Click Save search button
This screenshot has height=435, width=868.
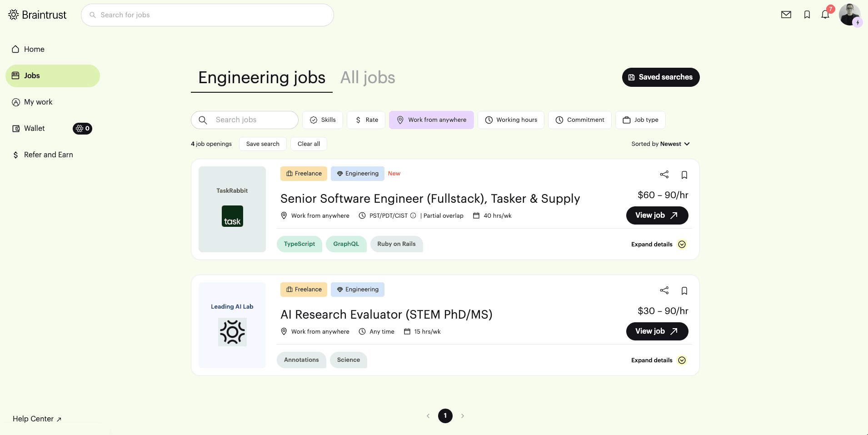click(x=263, y=144)
